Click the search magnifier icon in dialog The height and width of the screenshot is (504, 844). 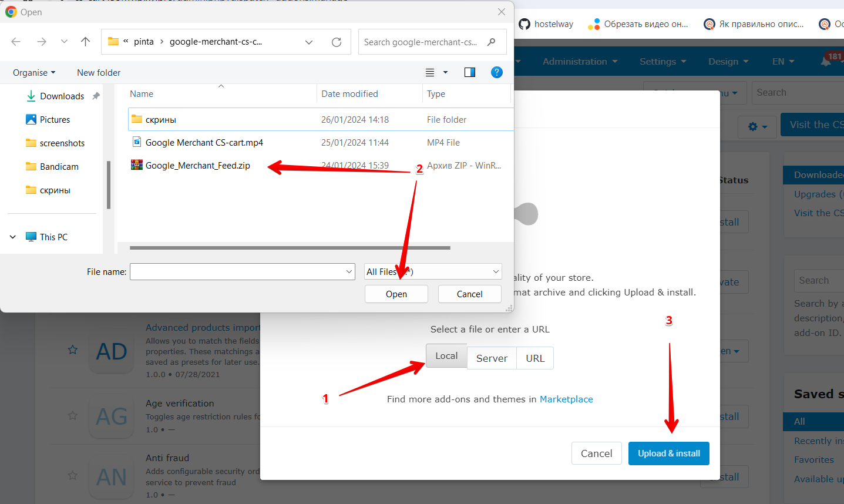click(492, 42)
